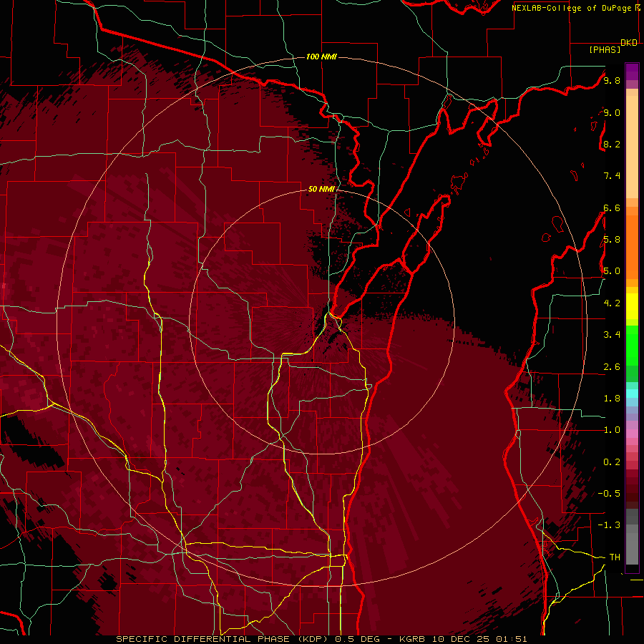Select the 2.6 value on the scale
Image resolution: width=644 pixels, height=644 pixels.
[612, 367]
